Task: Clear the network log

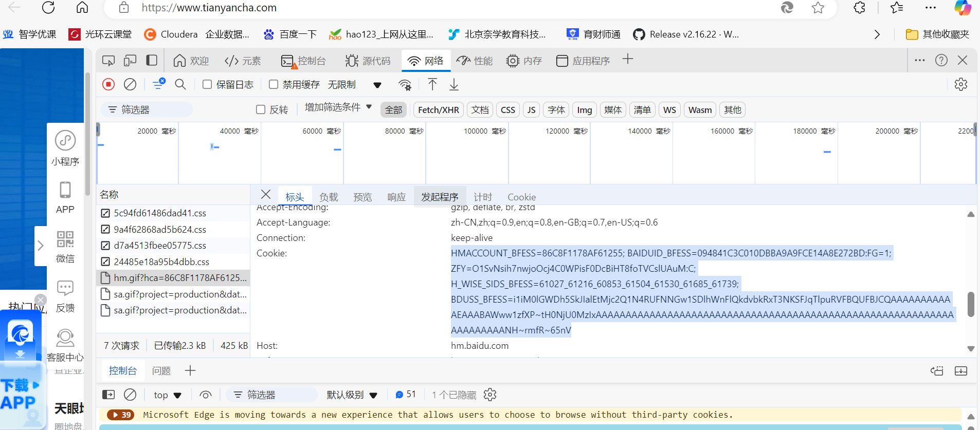Action: (x=131, y=84)
